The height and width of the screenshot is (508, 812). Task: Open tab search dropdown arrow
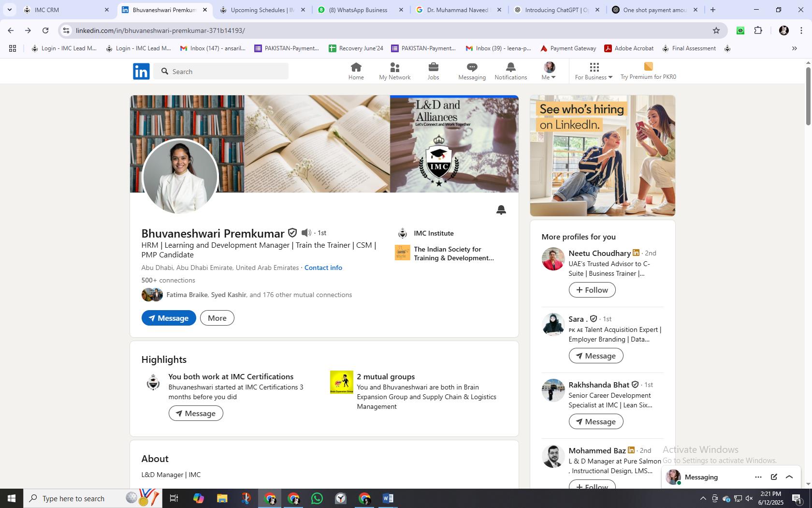pos(9,10)
